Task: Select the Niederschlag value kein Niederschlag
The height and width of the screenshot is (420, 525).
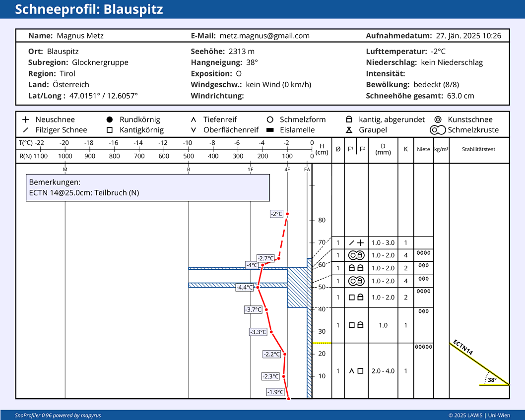Action: (452, 62)
